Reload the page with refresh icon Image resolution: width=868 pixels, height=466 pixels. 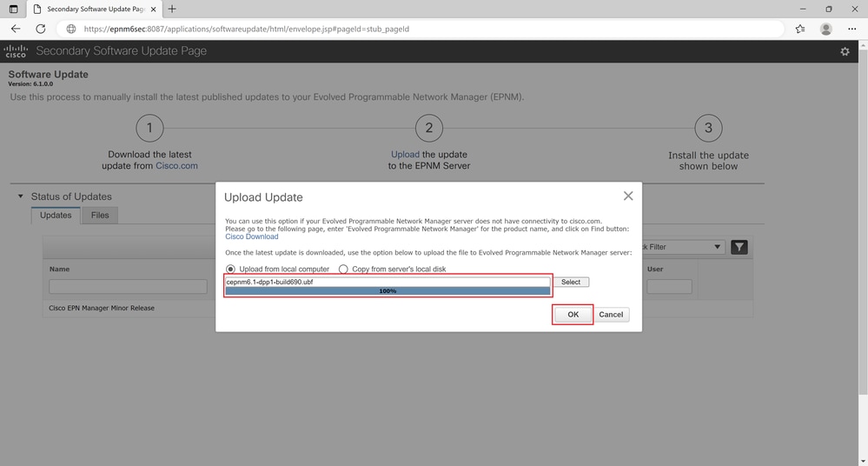(41, 29)
